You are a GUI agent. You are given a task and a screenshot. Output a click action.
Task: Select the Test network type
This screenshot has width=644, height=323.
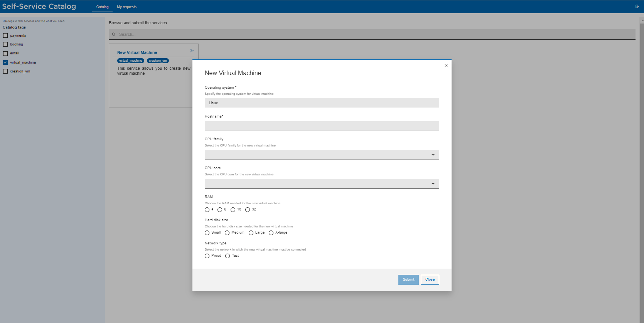click(x=228, y=256)
